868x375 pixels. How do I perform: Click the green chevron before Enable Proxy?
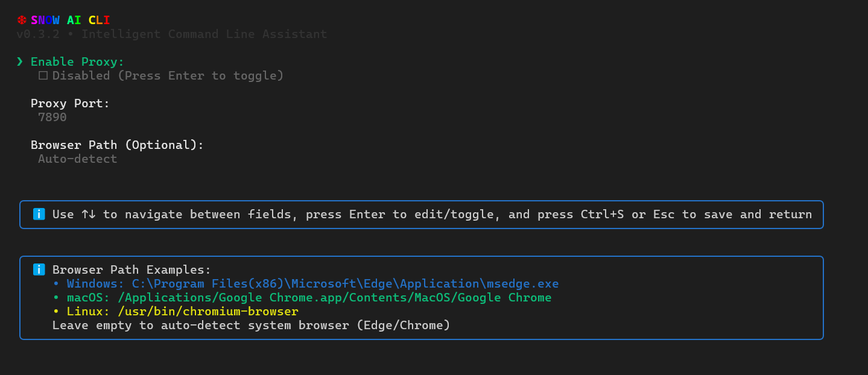pyautogui.click(x=20, y=61)
